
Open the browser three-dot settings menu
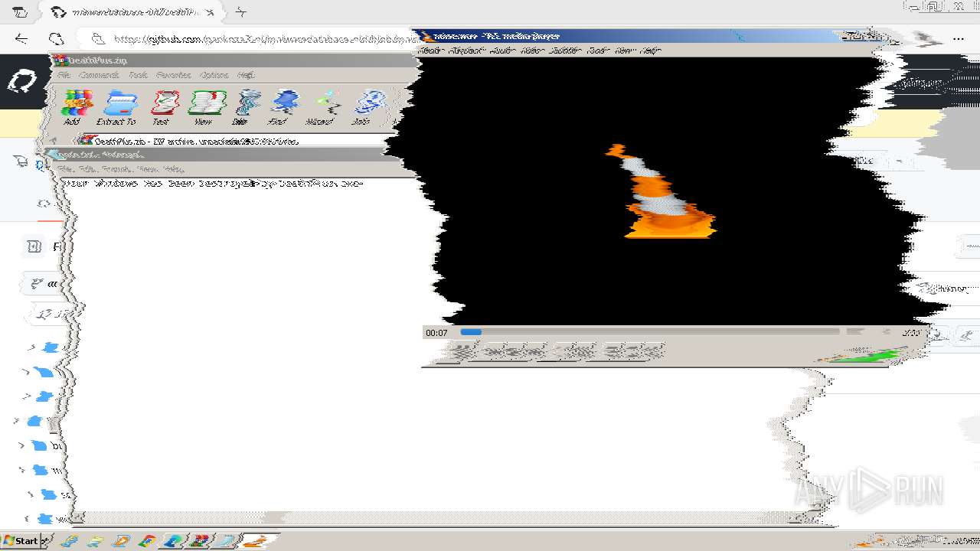tap(959, 39)
